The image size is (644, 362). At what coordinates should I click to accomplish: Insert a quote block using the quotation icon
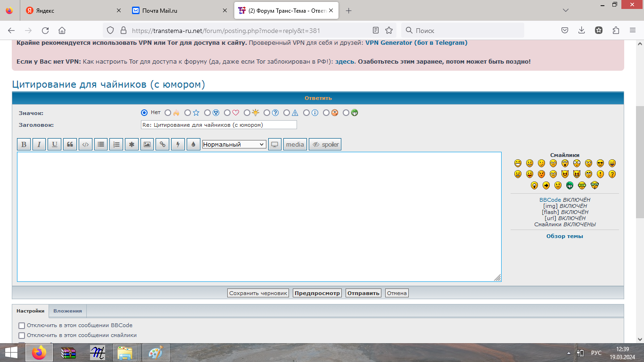[70, 144]
